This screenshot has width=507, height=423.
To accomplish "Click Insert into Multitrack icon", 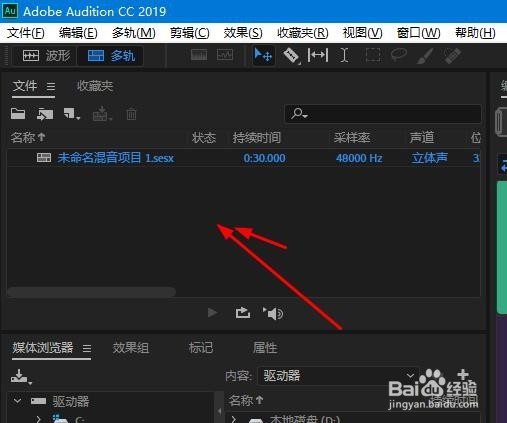I will [102, 114].
